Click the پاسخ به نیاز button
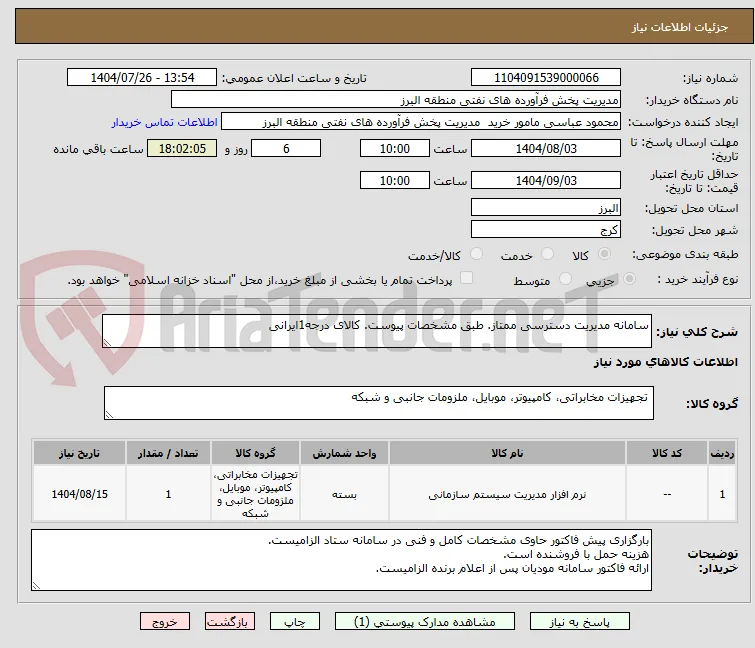Viewport: 755px width, 648px height. (x=580, y=622)
